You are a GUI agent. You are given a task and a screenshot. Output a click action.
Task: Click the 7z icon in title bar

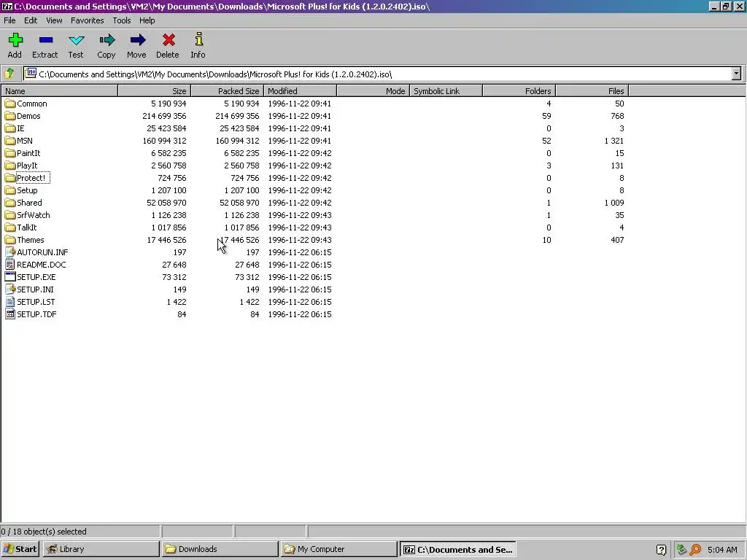tap(7, 6)
